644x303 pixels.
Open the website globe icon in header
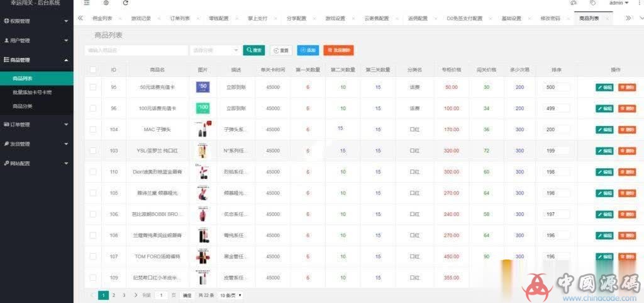[106, 3]
